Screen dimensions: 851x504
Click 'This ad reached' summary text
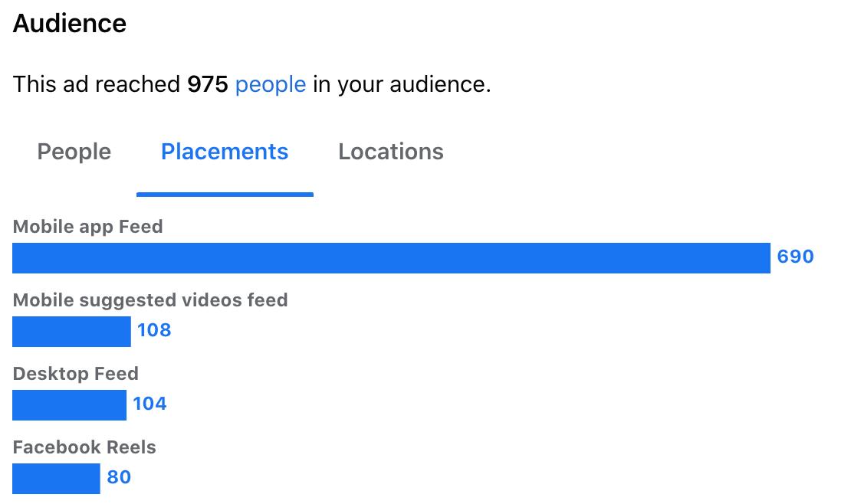click(97, 84)
